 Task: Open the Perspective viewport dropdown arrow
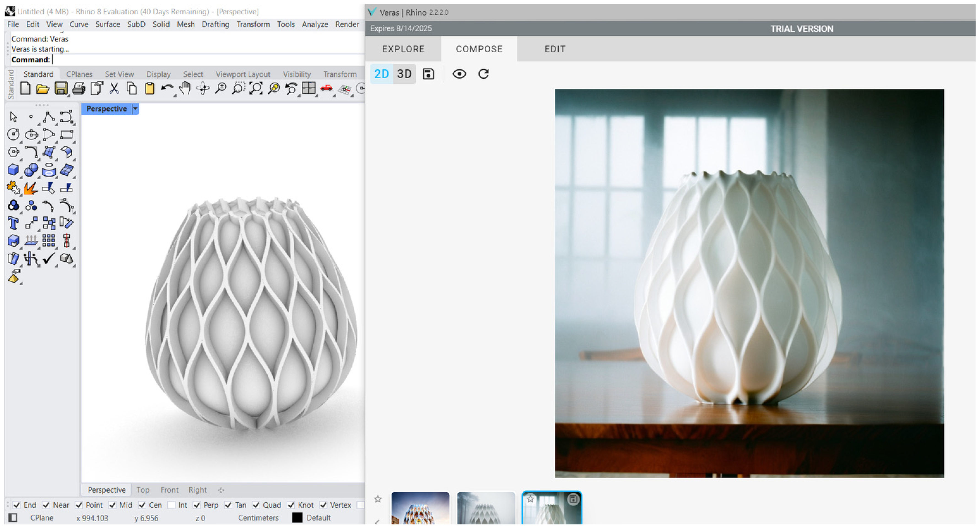pyautogui.click(x=135, y=109)
